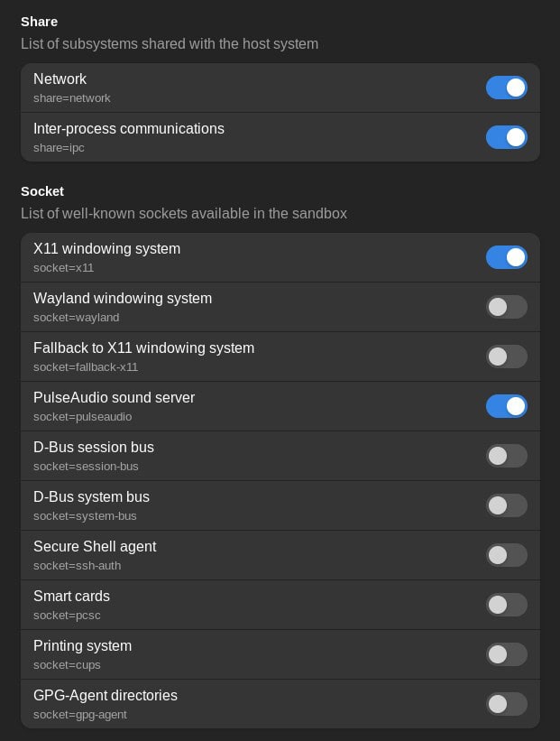Switch on Printing system socket
This screenshot has width=560, height=741.
506,654
